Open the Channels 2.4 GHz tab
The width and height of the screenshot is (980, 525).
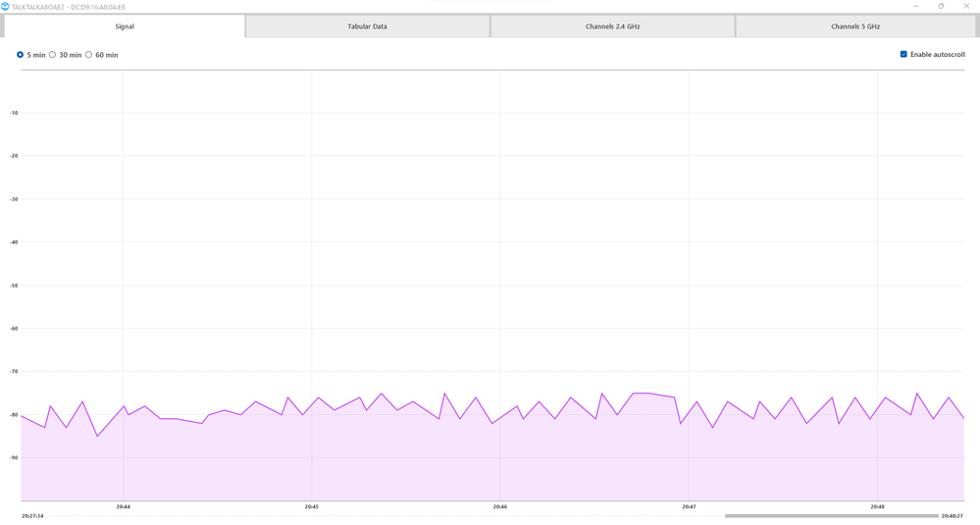click(612, 26)
